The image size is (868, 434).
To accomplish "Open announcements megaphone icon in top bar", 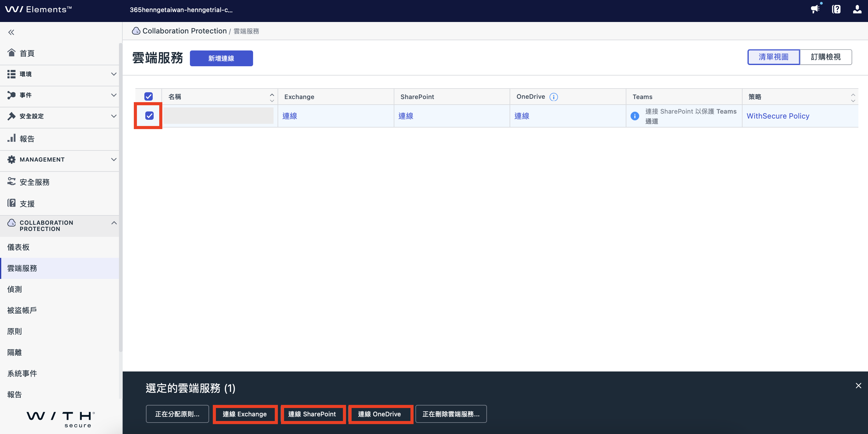I will (815, 9).
